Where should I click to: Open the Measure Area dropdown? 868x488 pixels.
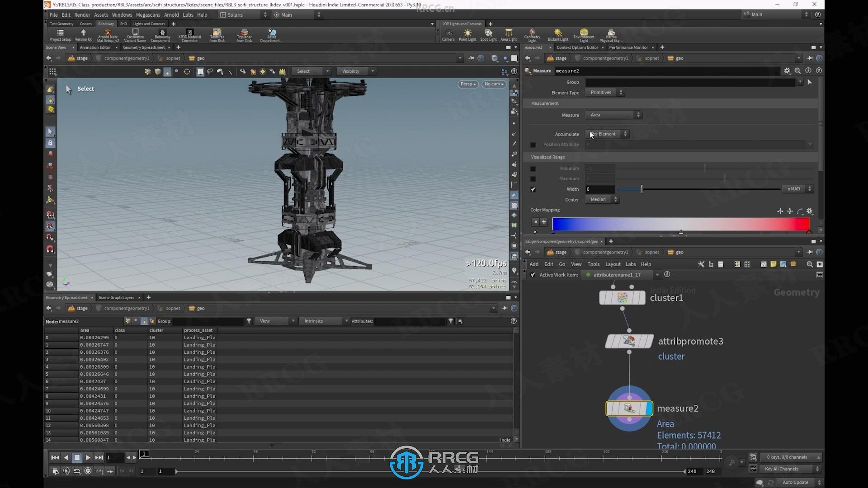coord(613,115)
